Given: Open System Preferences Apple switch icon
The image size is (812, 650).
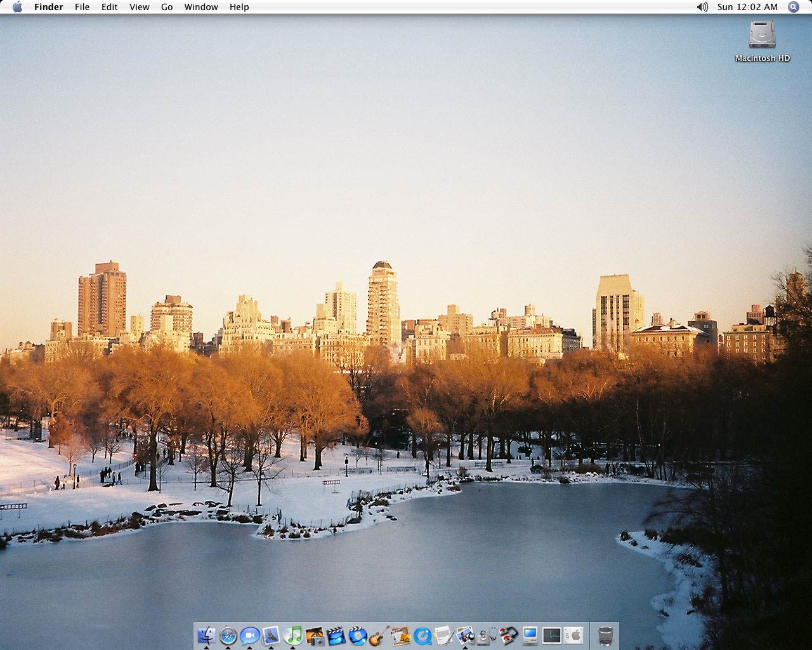Looking at the screenshot, I should pyautogui.click(x=573, y=635).
